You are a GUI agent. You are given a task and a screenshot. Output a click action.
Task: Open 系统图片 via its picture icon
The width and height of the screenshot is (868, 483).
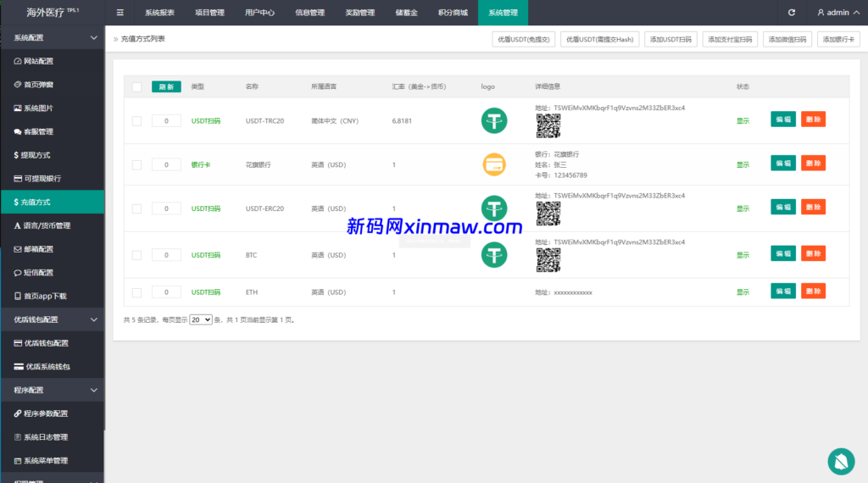pos(18,108)
